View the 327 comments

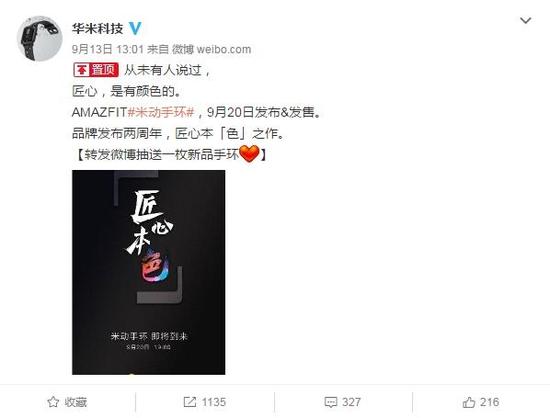[351, 402]
